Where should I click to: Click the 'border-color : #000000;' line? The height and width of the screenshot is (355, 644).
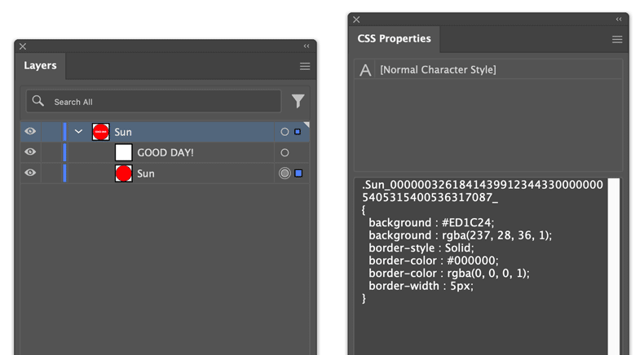point(434,261)
